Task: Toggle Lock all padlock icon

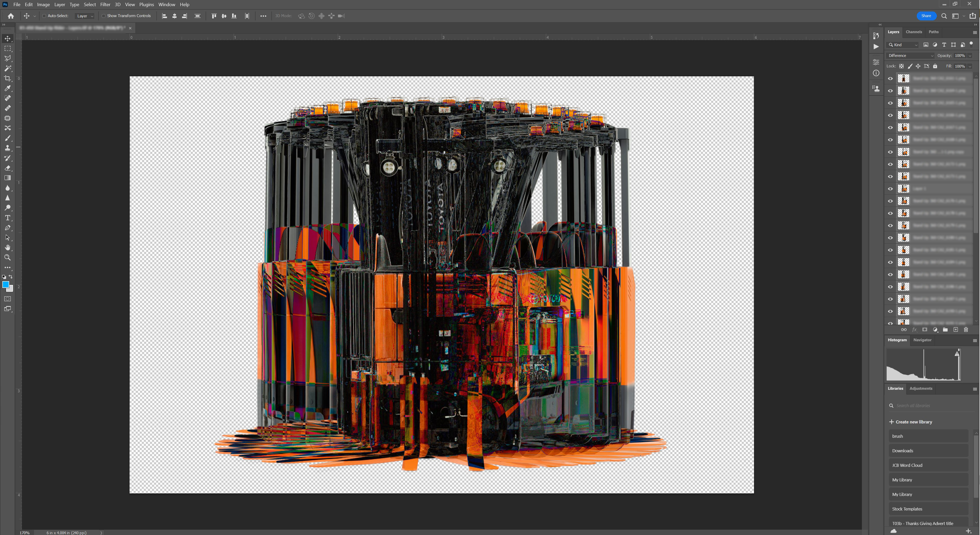Action: point(935,66)
